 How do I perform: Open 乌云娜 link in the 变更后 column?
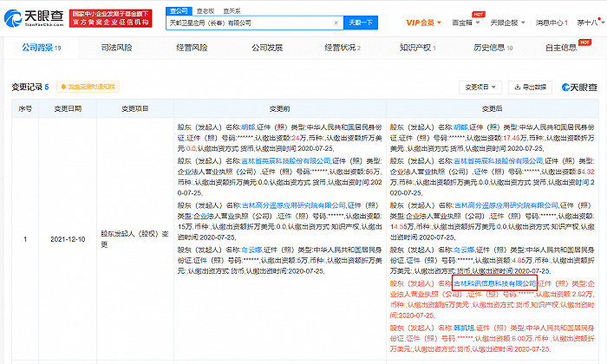464,250
